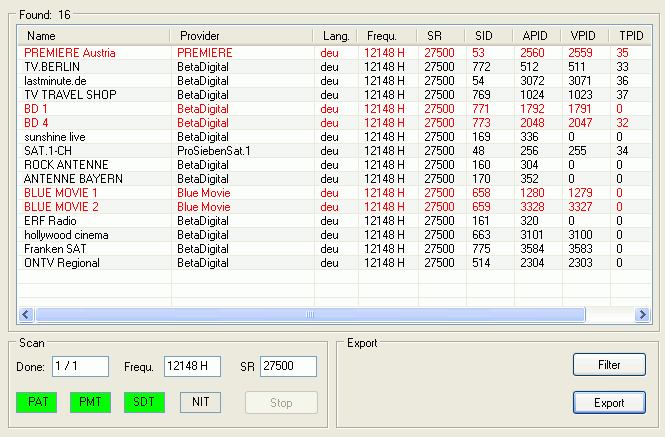The image size is (665, 437).
Task: Select the BD 4 channel
Action: (x=335, y=123)
